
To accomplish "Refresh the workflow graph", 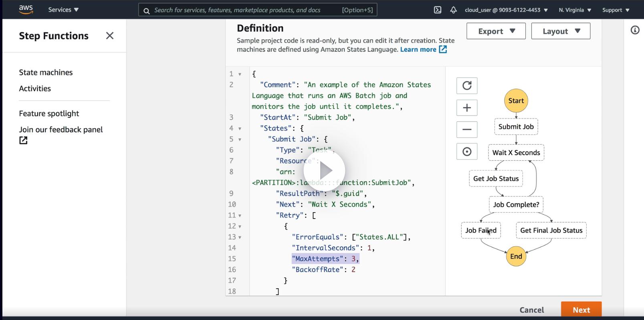I will (467, 85).
